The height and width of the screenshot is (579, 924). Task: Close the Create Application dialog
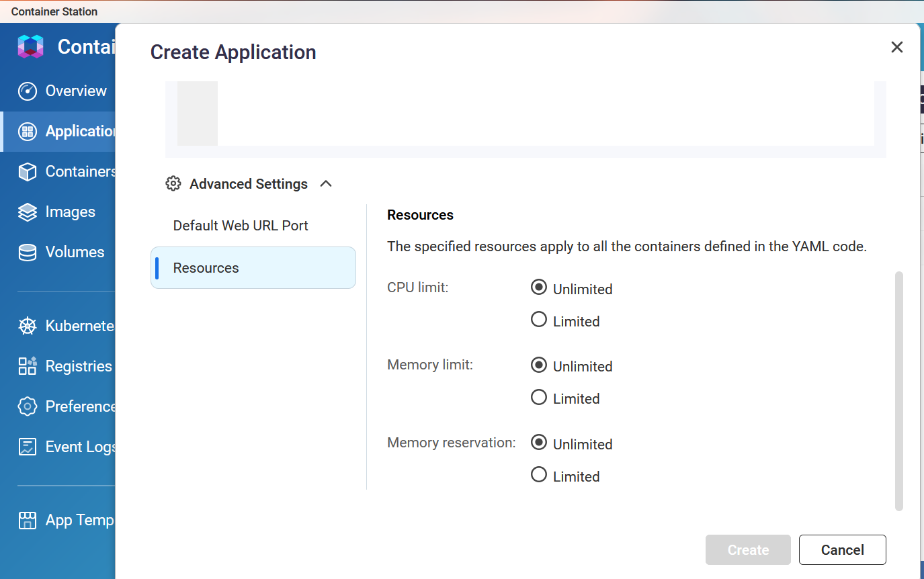[896, 47]
